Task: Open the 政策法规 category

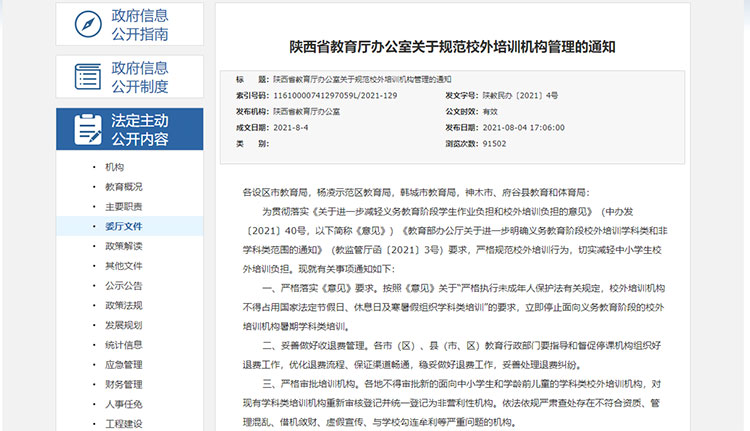Action: coord(123,305)
